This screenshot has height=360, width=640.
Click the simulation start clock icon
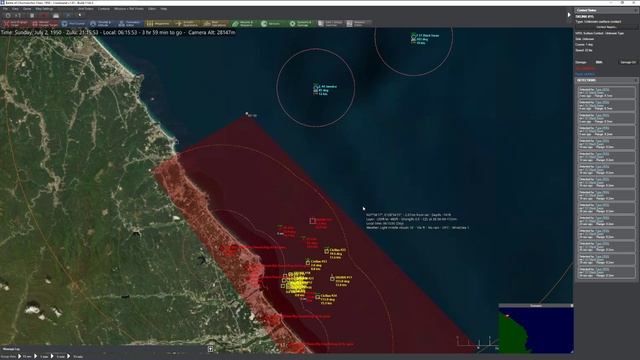8,15
